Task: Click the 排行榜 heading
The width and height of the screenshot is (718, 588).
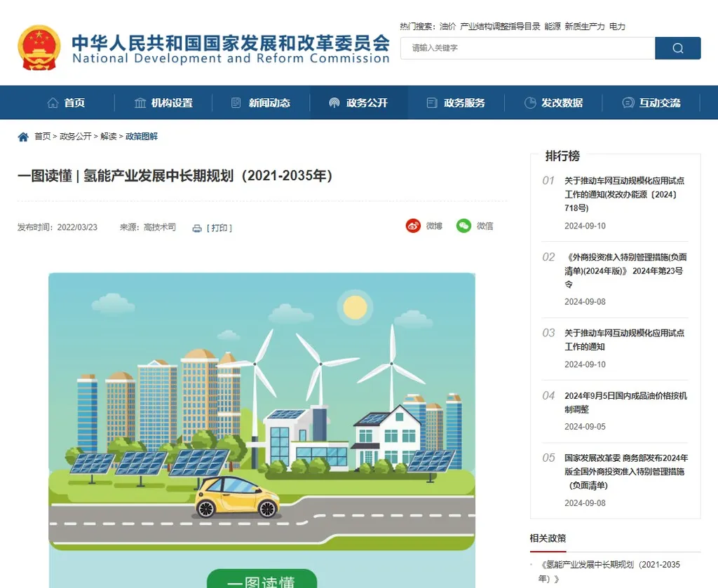Action: click(x=562, y=156)
